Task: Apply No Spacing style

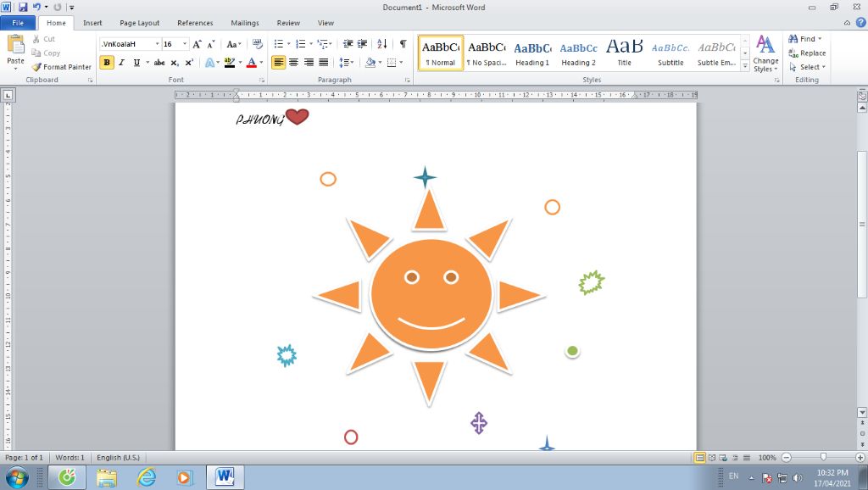Action: pyautogui.click(x=487, y=53)
